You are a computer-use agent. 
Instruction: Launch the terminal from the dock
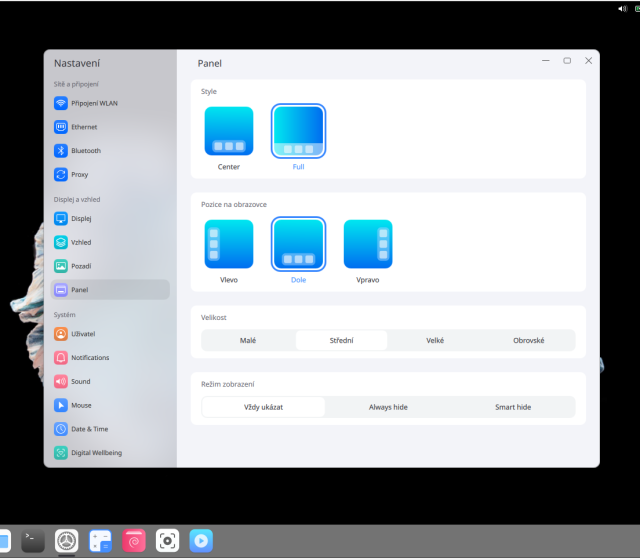click(x=33, y=541)
